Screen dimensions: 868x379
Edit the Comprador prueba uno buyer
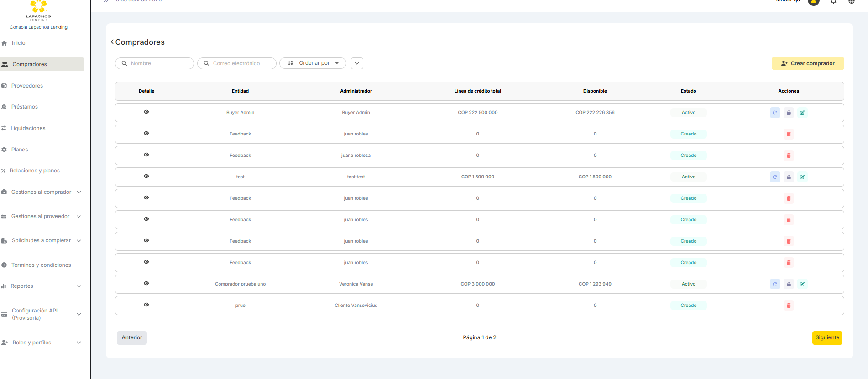pos(802,284)
